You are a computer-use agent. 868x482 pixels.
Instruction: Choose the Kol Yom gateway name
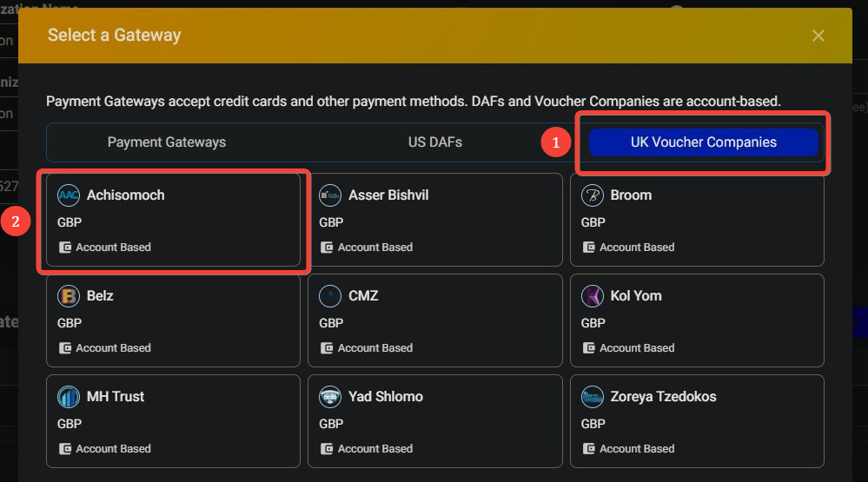(x=636, y=296)
